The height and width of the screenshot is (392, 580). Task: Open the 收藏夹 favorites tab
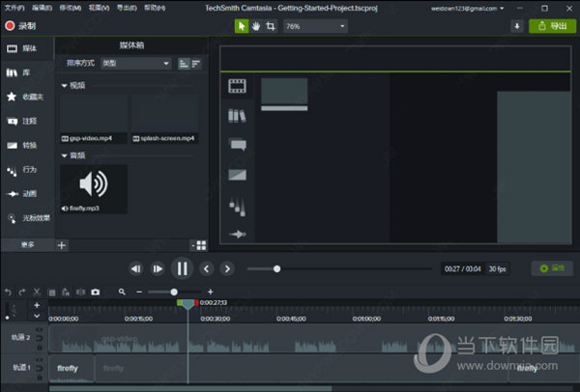coord(27,97)
